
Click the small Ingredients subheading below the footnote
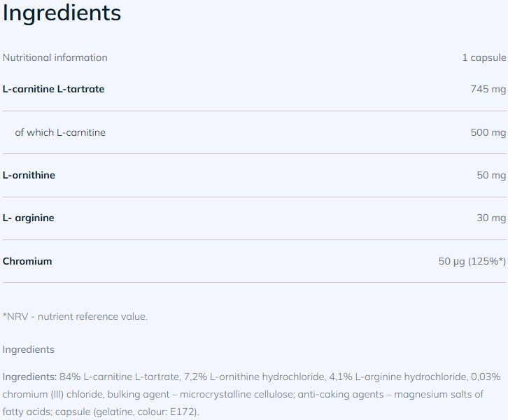tap(29, 349)
